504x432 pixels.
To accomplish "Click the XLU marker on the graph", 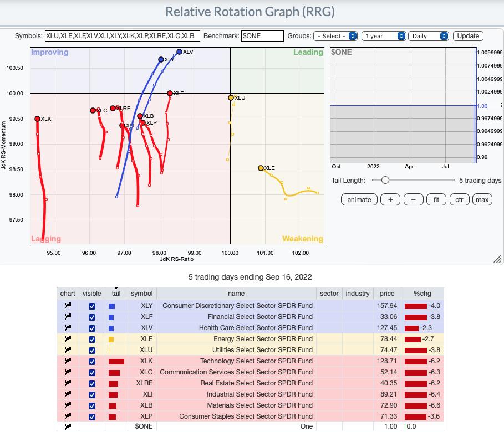I will [231, 98].
